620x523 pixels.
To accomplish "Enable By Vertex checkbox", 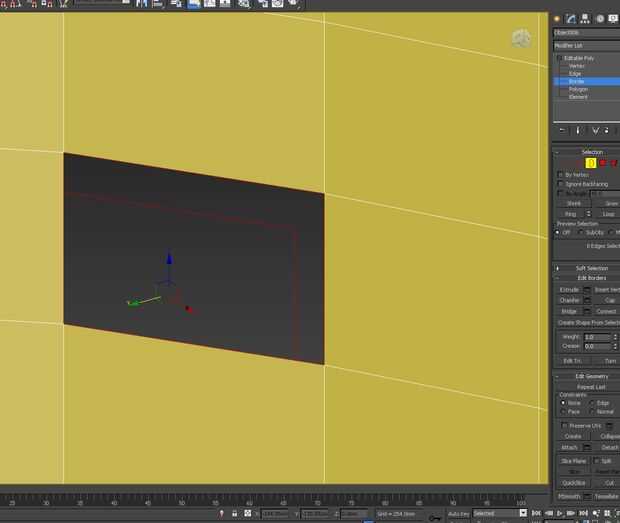I will coord(560,174).
